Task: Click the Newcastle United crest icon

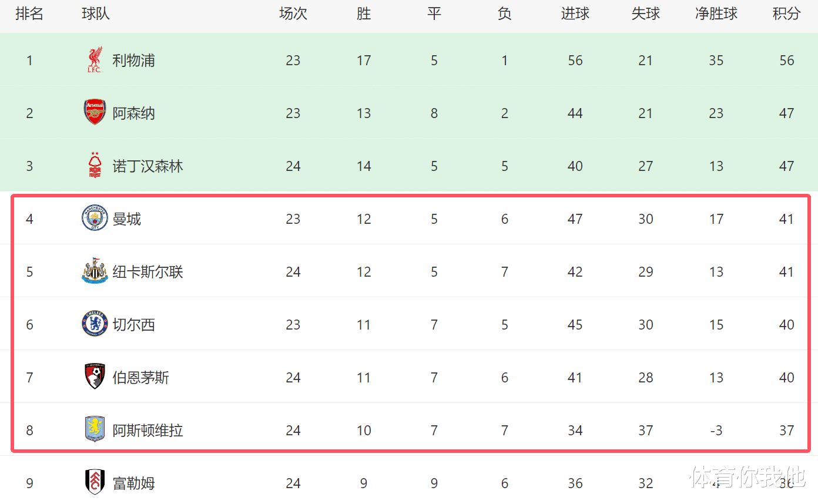Action: pos(94,271)
